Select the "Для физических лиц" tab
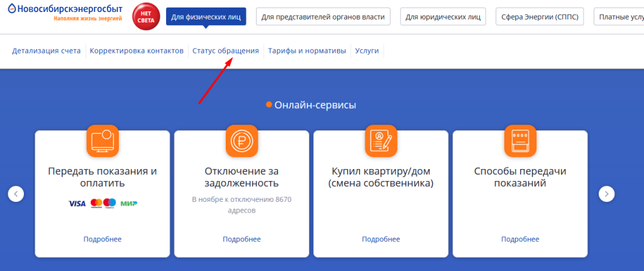 coord(206,17)
